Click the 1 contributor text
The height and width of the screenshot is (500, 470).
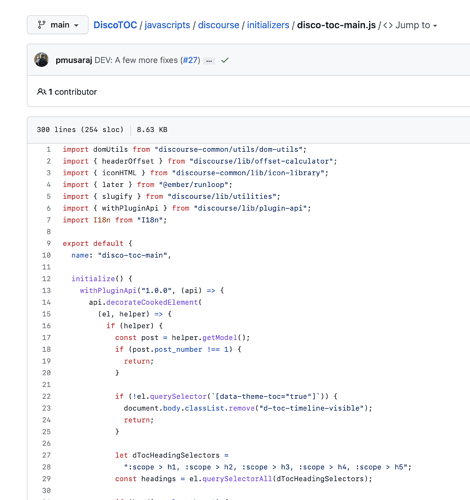(73, 92)
